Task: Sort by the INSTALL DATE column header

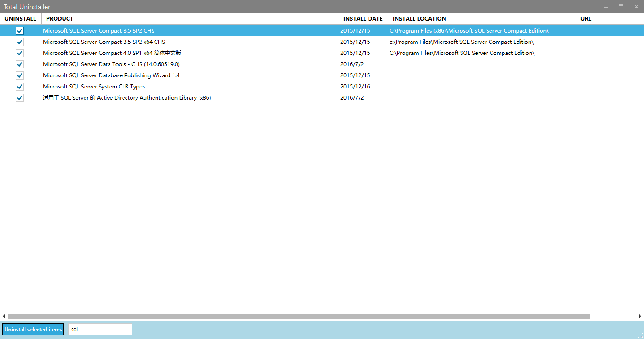Action: coord(363,19)
